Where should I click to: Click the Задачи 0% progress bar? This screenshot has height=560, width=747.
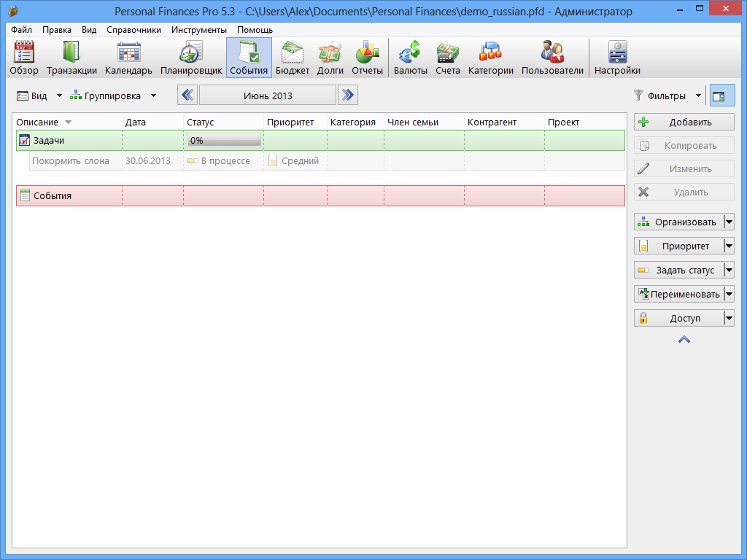coord(224,140)
